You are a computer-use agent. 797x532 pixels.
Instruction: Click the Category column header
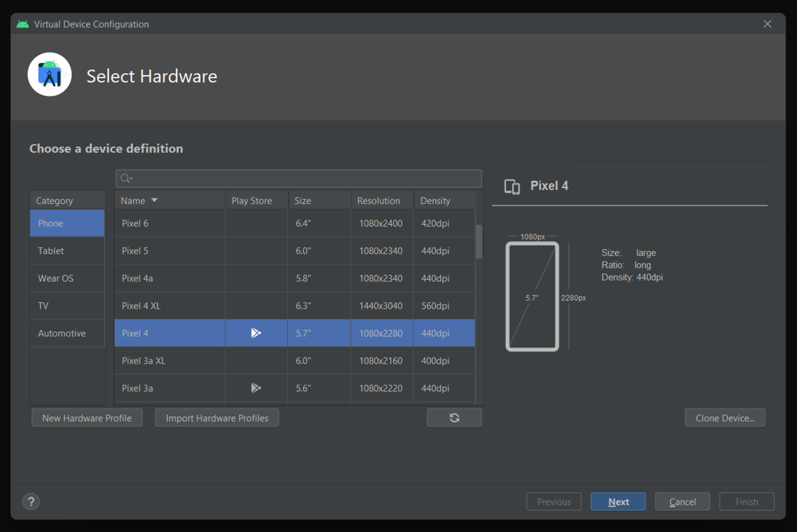(67, 201)
